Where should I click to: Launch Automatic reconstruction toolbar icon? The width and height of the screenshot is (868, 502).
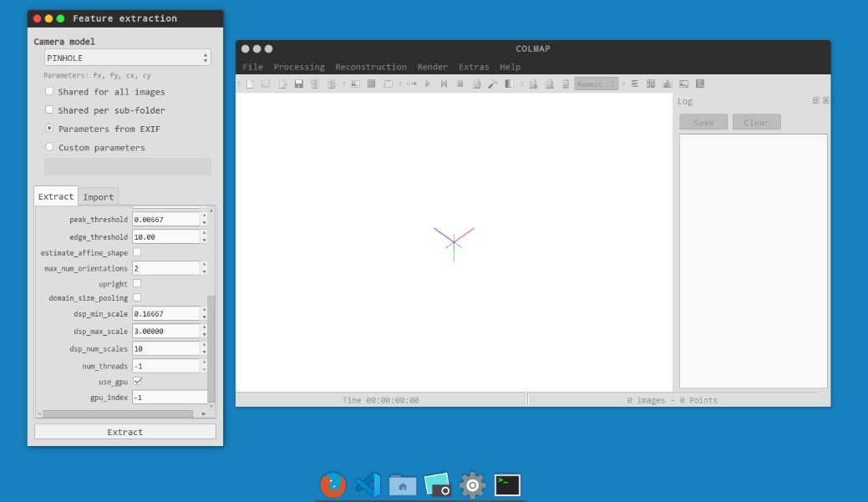(411, 84)
